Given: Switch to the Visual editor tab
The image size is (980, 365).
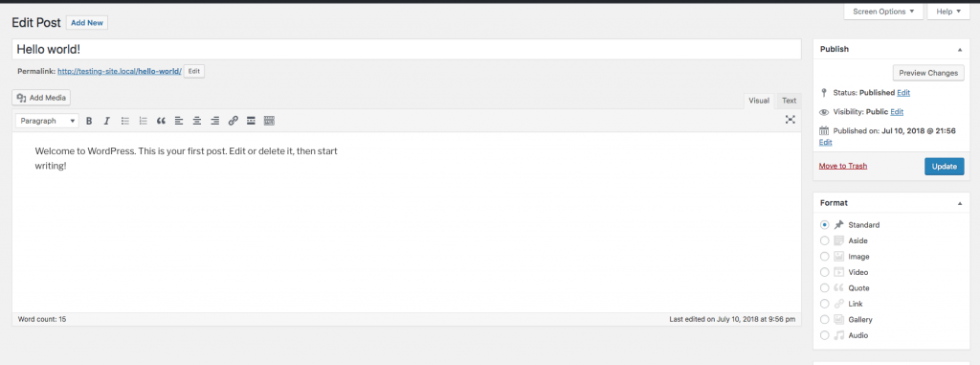Looking at the screenshot, I should (759, 101).
